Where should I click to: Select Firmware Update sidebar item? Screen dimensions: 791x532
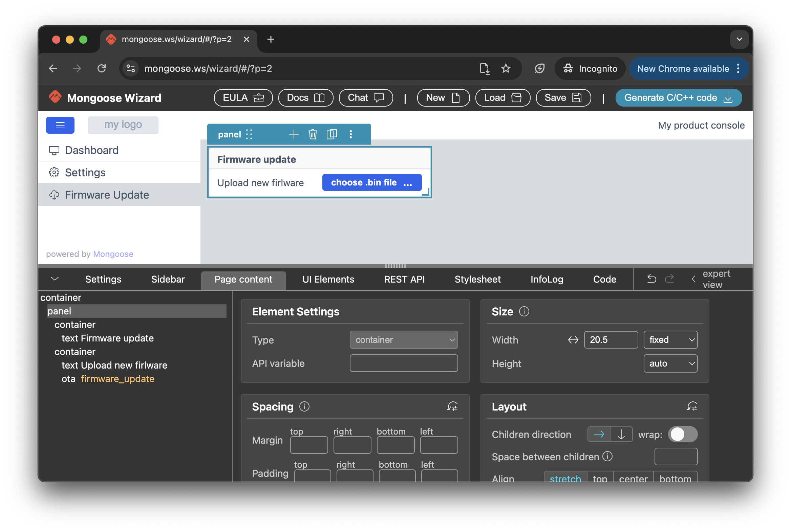pos(120,195)
